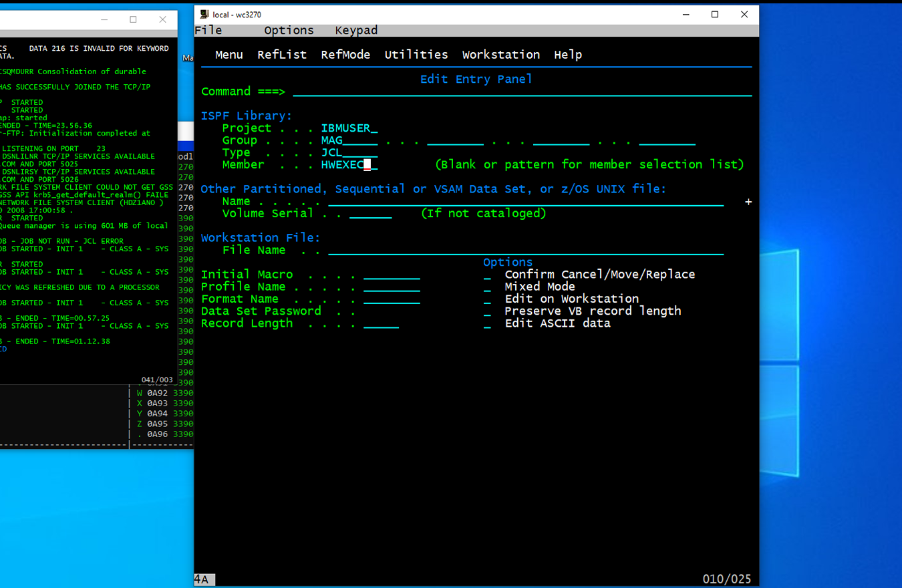Open the ISPF Menu pull-down

pos(229,55)
